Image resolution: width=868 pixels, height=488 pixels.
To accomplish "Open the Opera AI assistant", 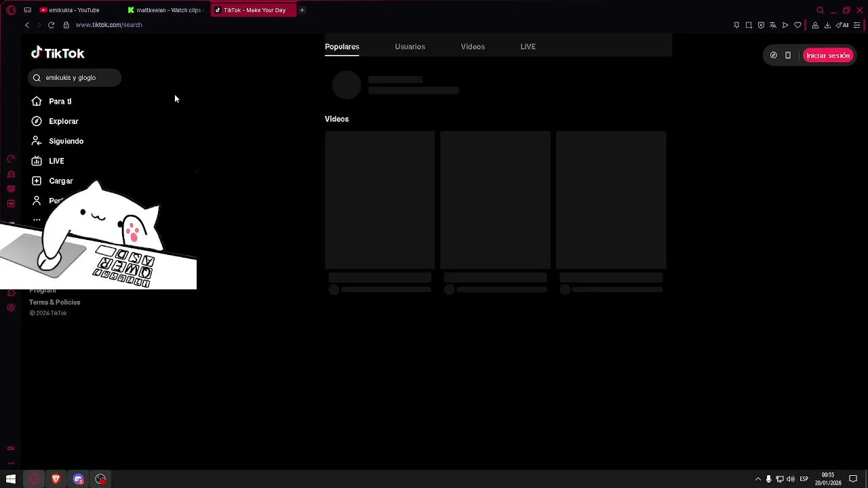I will (843, 25).
